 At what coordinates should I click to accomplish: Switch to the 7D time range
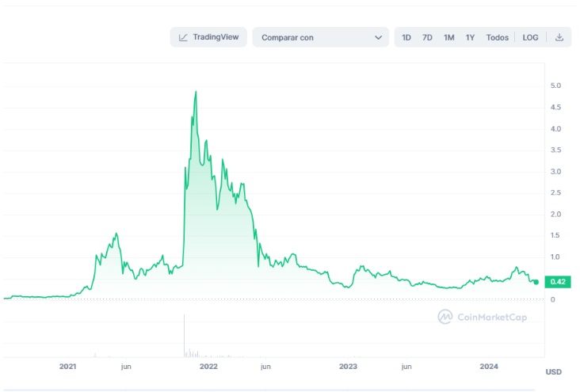[x=427, y=37]
